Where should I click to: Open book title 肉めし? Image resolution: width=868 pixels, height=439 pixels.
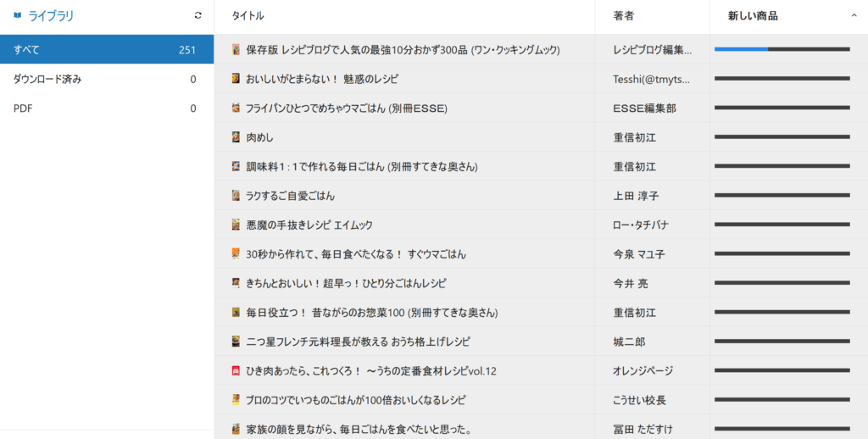(259, 137)
